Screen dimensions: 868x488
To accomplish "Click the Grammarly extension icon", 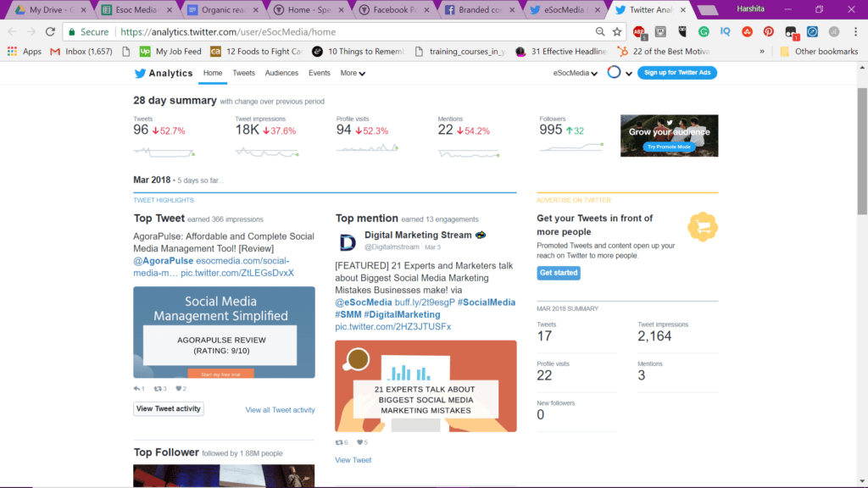I will coord(704,31).
